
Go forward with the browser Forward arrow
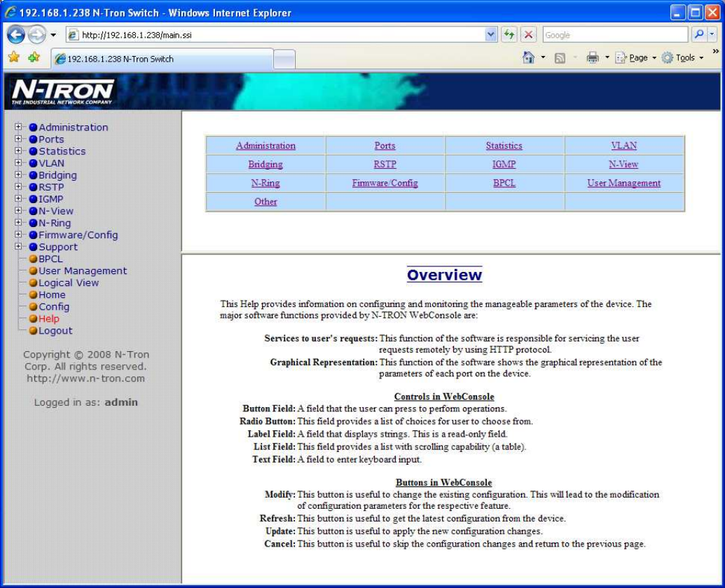click(36, 35)
